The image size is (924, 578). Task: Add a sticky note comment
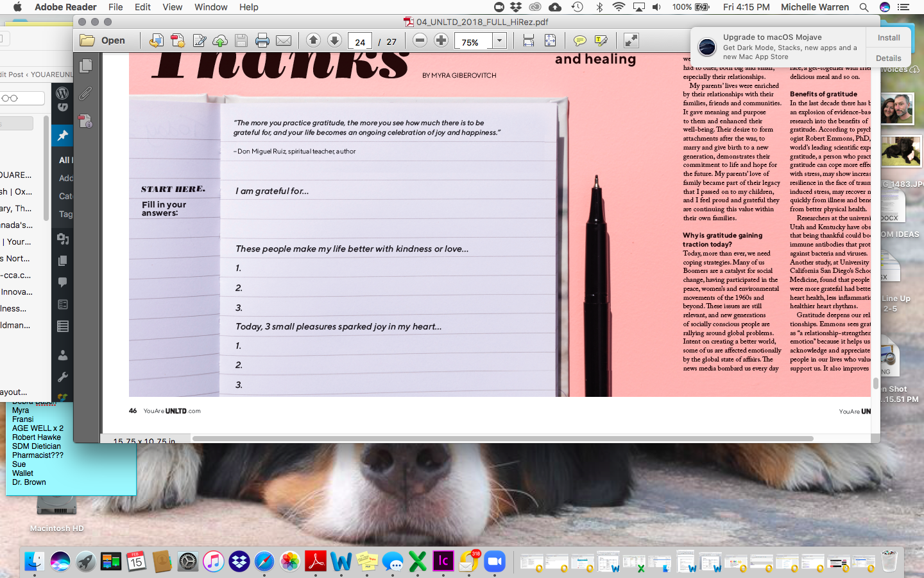(579, 40)
